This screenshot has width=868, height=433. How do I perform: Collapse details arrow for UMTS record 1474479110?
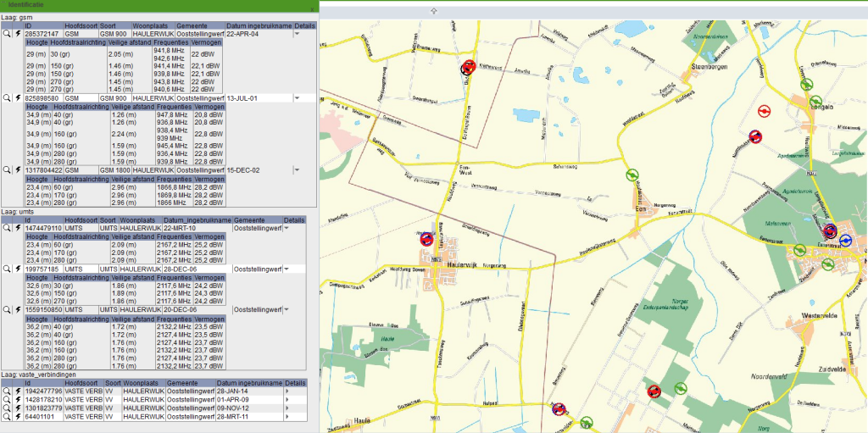click(287, 228)
